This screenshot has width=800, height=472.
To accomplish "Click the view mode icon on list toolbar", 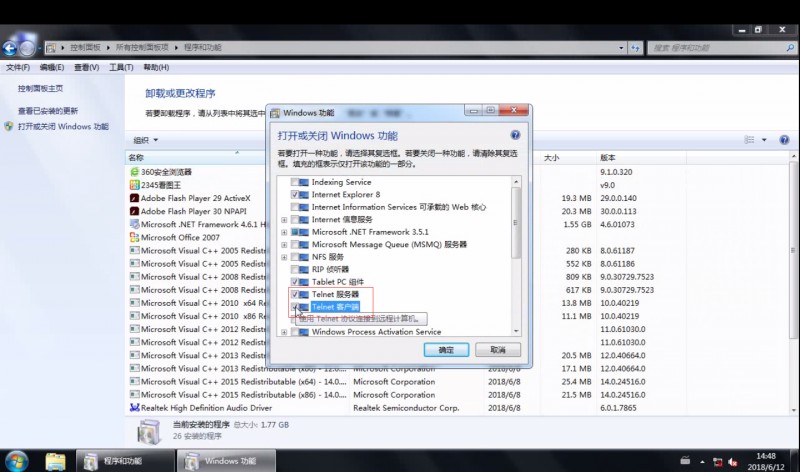I will point(749,139).
